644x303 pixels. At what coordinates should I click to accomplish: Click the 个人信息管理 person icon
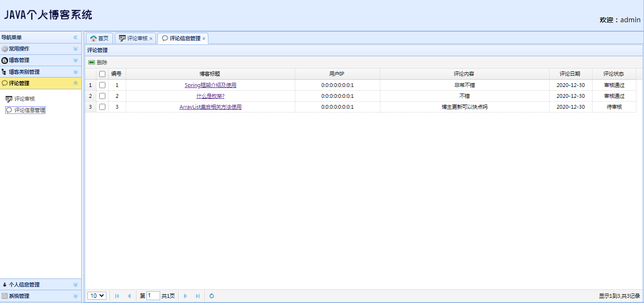pos(5,285)
